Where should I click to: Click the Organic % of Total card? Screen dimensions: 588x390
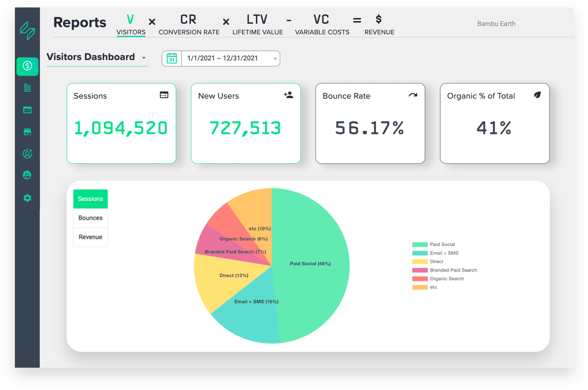[494, 124]
